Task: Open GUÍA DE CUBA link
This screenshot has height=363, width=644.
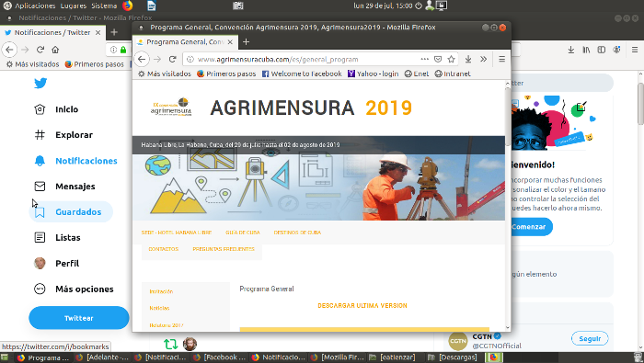Action: (243, 233)
